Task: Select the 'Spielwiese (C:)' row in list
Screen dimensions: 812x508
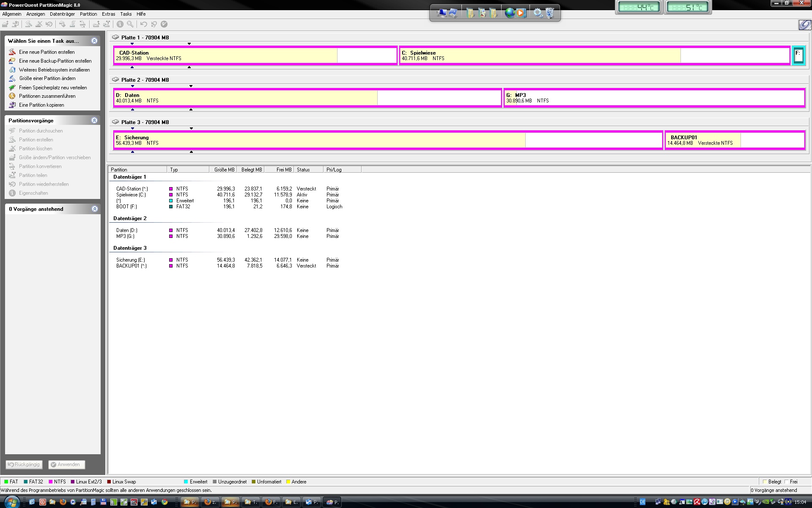Action: pos(229,195)
